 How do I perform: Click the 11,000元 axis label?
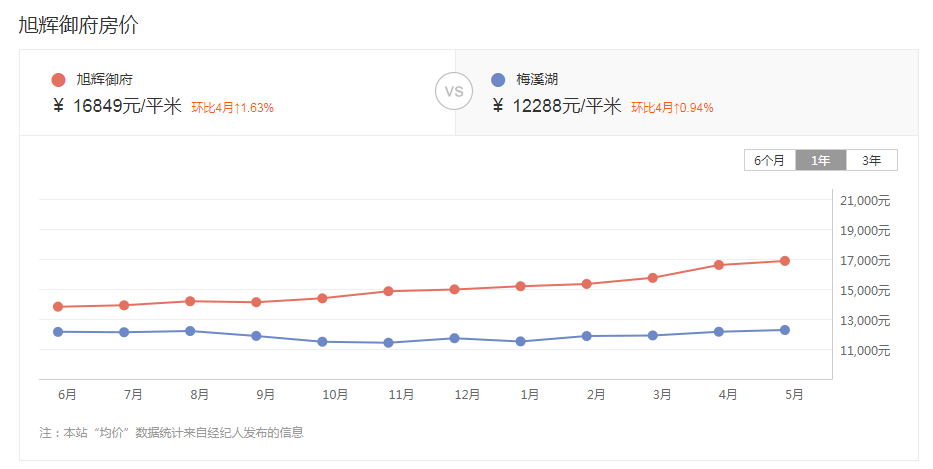click(x=865, y=350)
